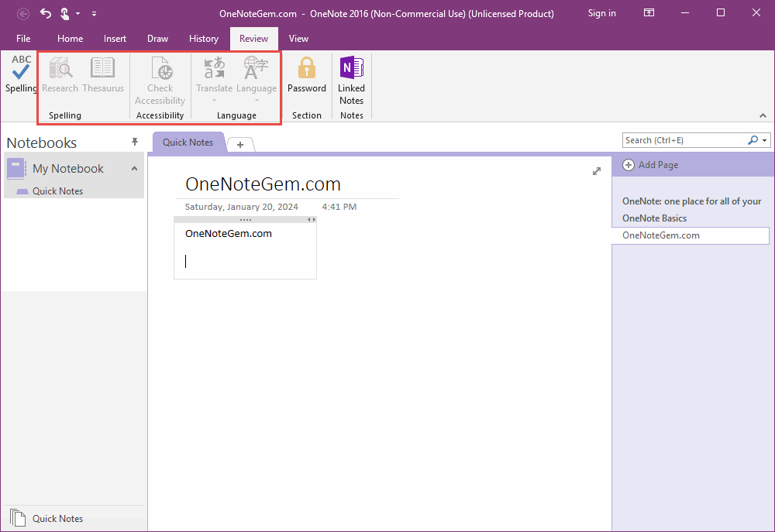The height and width of the screenshot is (532, 775).
Task: Collapse My Notebook
Action: click(134, 169)
